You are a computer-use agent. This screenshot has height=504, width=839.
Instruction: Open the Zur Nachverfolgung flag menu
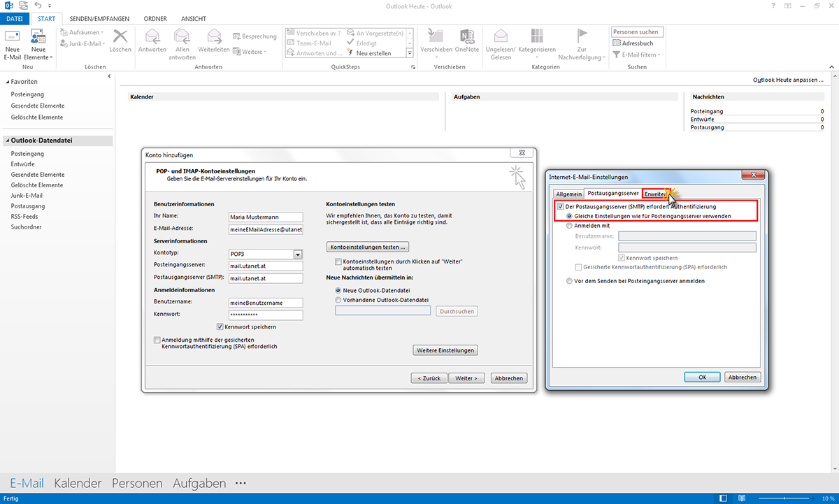point(582,45)
